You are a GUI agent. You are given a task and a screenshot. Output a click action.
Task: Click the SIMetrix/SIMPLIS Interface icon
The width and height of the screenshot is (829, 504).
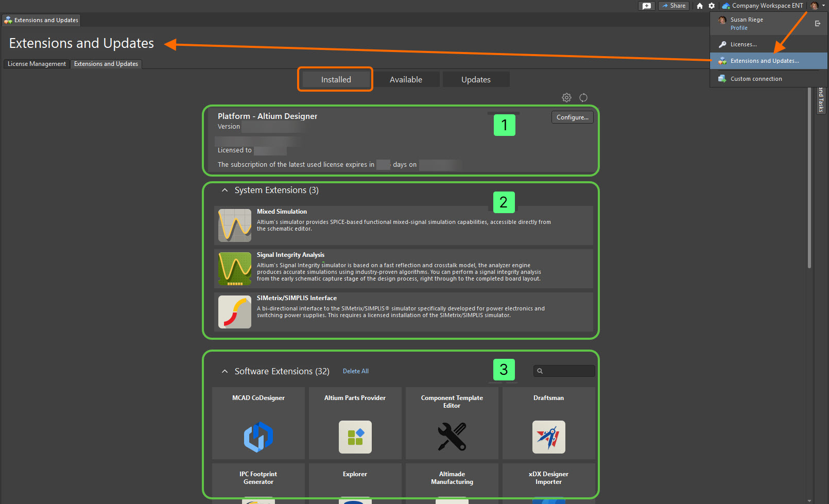(235, 312)
